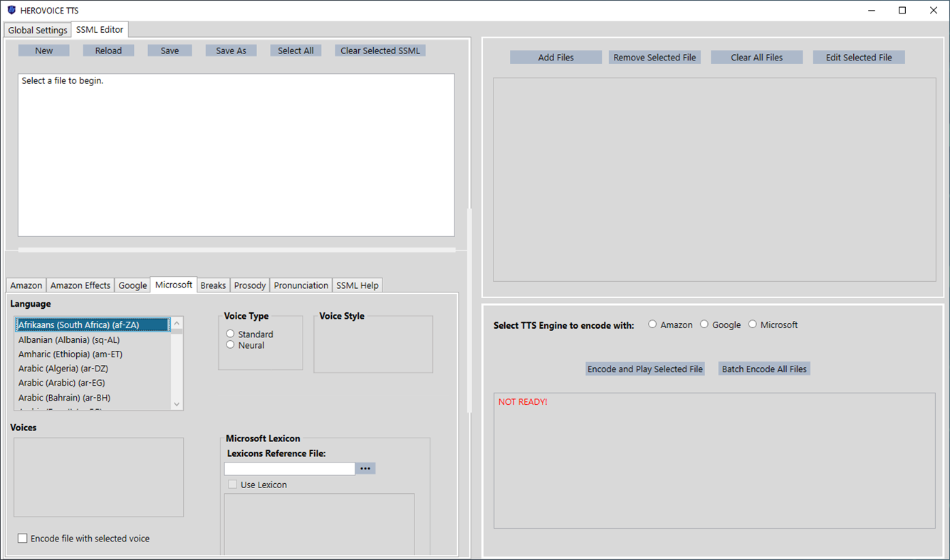Click the Lexicons Reference File text field
This screenshot has width=950, height=560.
288,468
